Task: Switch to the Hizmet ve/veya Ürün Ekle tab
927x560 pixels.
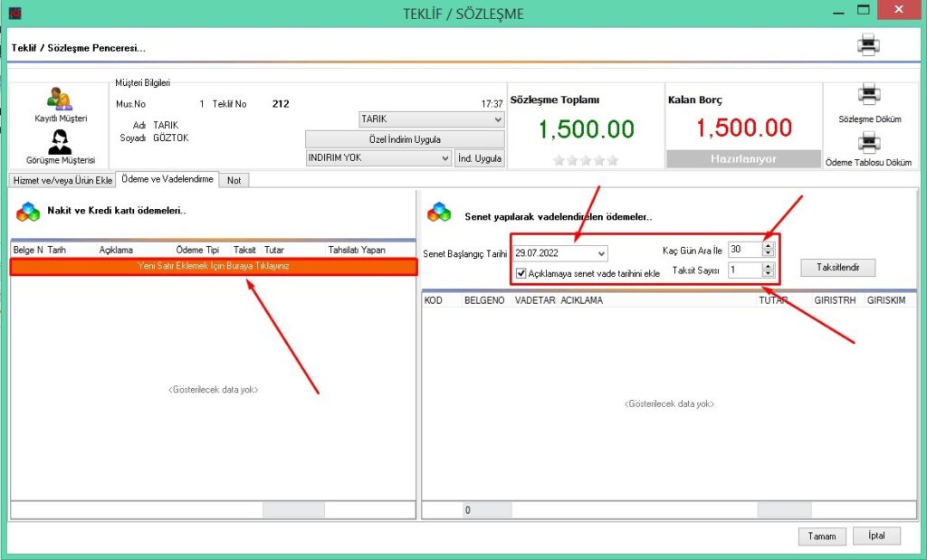Action: pyautogui.click(x=62, y=180)
